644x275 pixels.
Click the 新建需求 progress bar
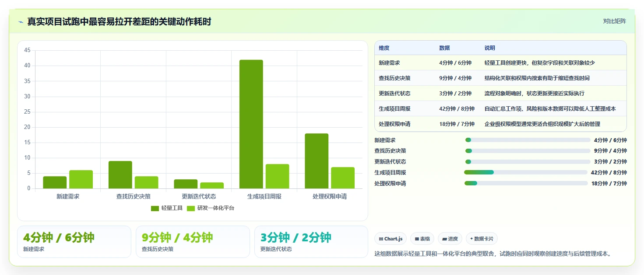click(528, 140)
